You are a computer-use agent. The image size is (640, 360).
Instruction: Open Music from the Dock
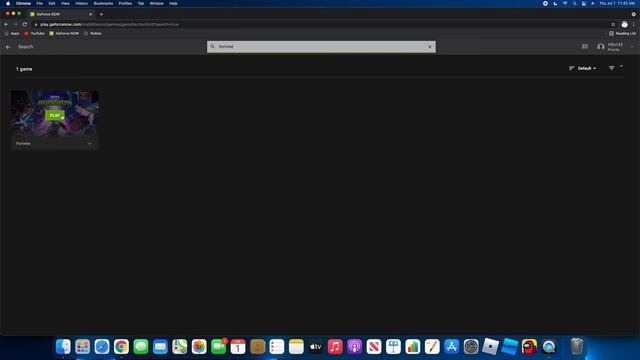coord(335,347)
